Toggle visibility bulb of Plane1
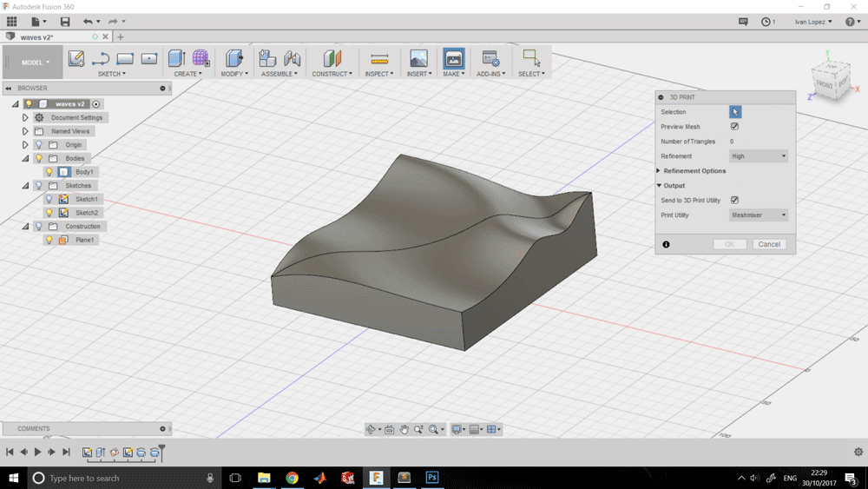 (49, 240)
